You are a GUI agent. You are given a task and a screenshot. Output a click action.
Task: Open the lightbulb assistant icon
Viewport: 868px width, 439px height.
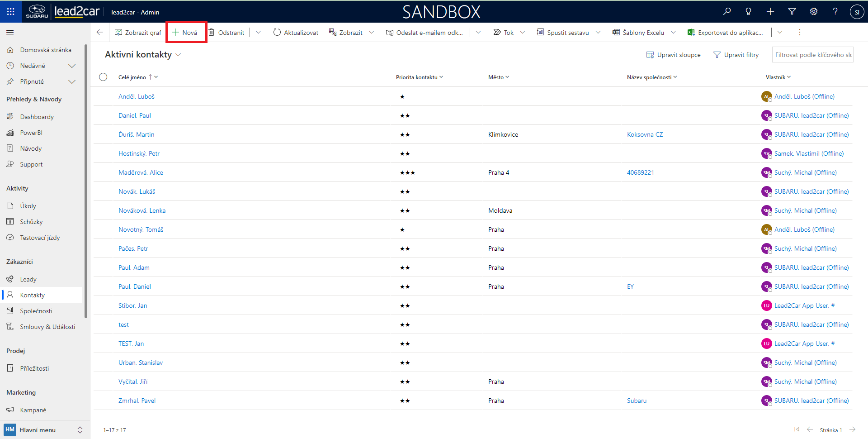click(x=749, y=12)
